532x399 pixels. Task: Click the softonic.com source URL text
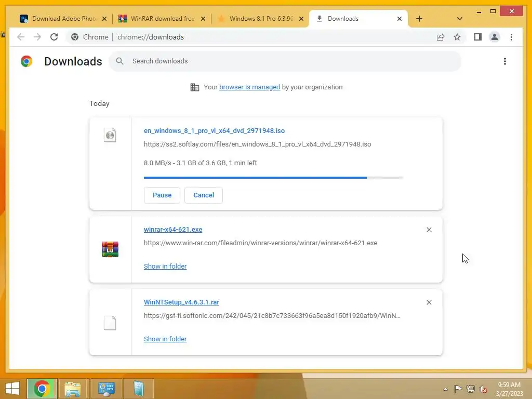pos(272,315)
